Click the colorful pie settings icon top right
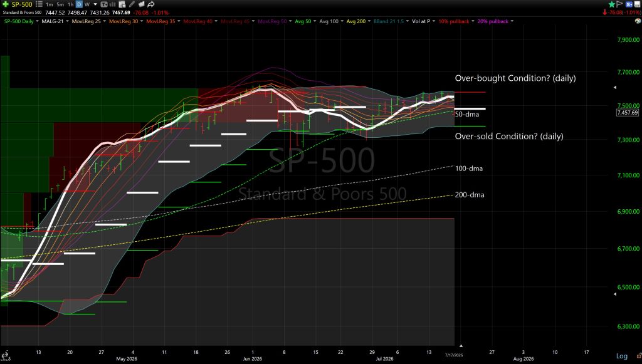Viewport: 642px width, 364px height. [638, 21]
